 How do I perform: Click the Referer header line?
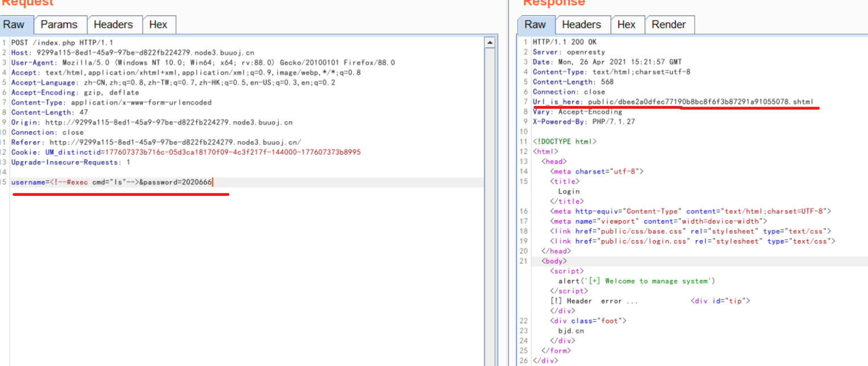click(156, 142)
